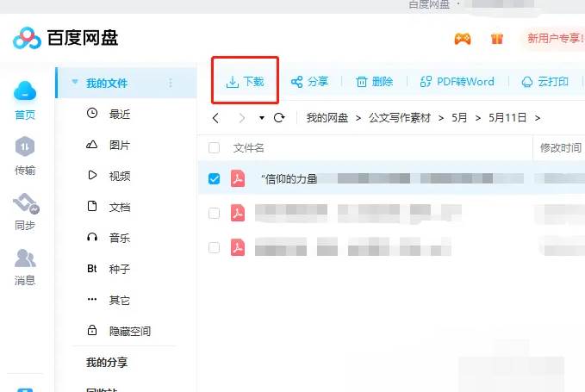Show 文档 documents category
The width and height of the screenshot is (585, 392).
tap(120, 207)
